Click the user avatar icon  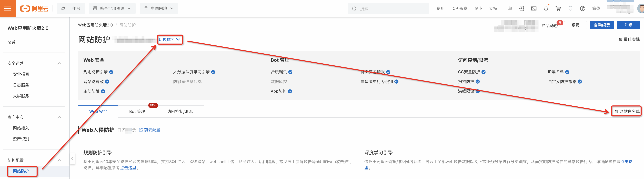click(x=640, y=8)
